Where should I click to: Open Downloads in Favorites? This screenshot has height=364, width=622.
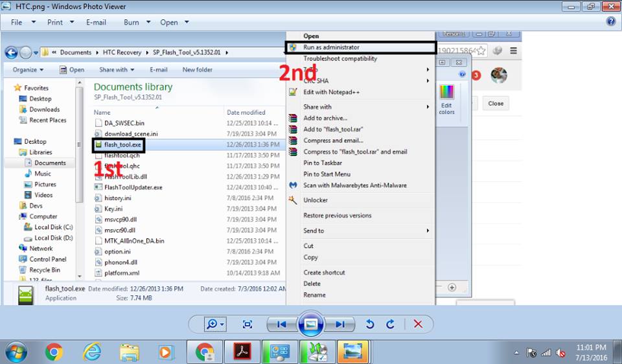click(x=45, y=109)
